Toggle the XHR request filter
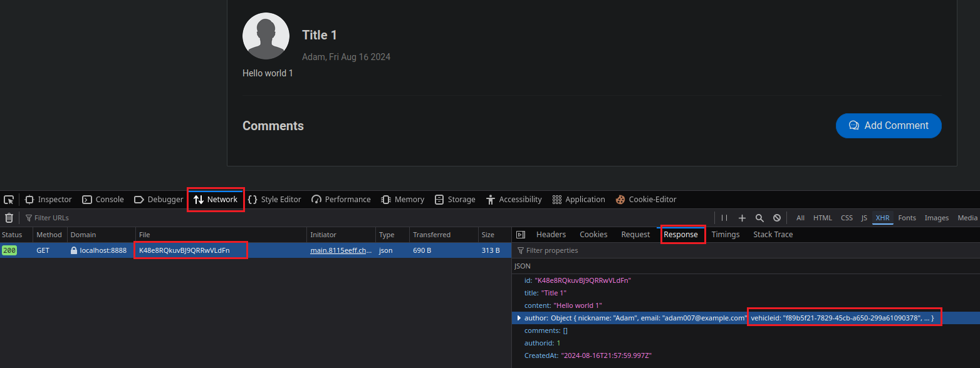This screenshot has height=368, width=980. (x=882, y=218)
